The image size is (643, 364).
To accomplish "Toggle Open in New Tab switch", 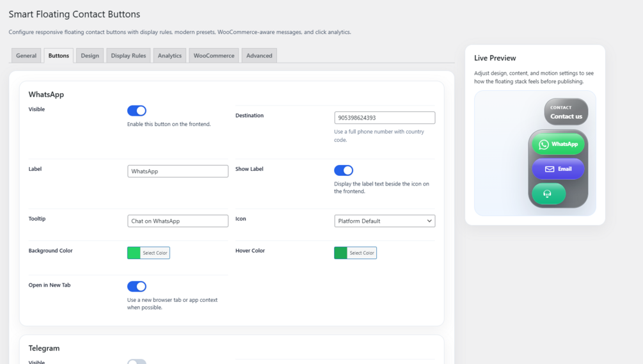I will point(136,286).
